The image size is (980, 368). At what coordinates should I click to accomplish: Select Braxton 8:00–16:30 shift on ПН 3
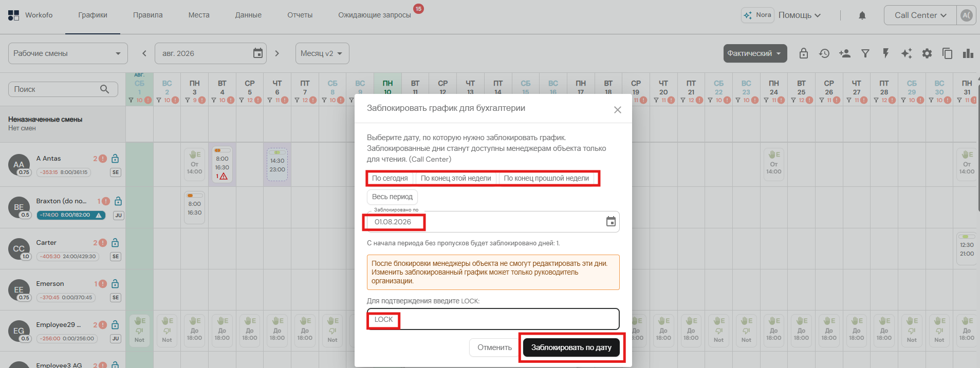[x=195, y=208]
